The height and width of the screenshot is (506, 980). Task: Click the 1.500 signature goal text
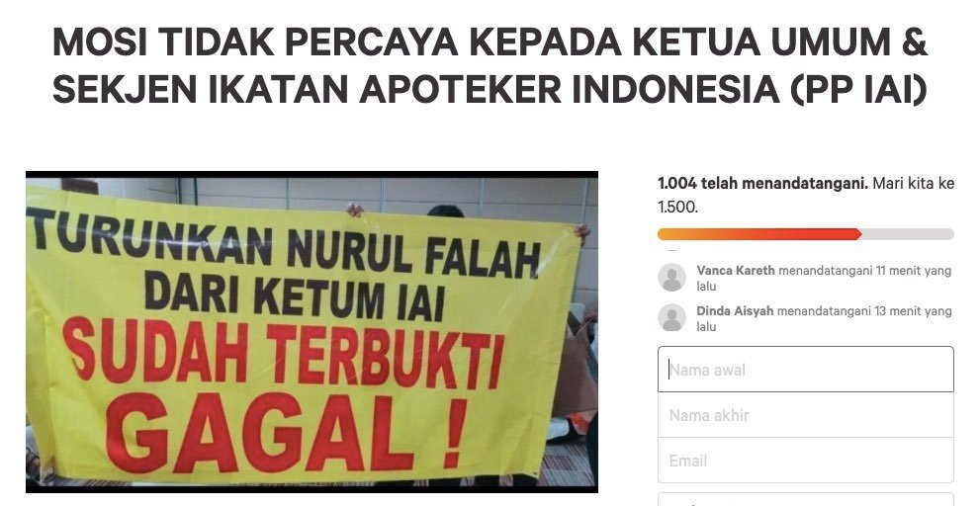pos(677,207)
